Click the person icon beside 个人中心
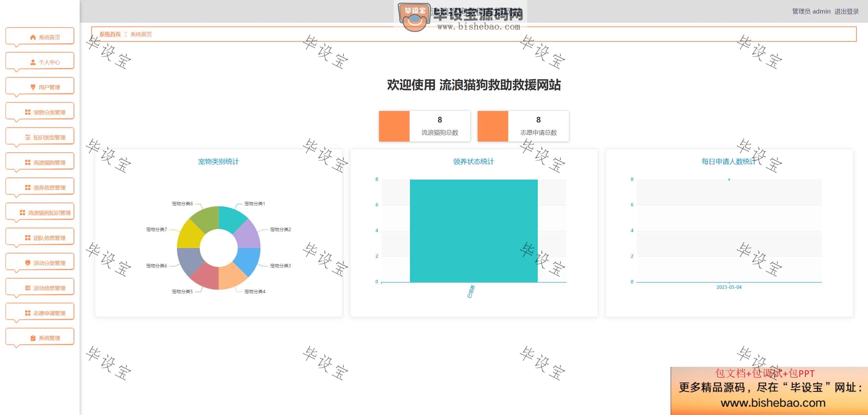This screenshot has height=415, width=868. point(33,62)
